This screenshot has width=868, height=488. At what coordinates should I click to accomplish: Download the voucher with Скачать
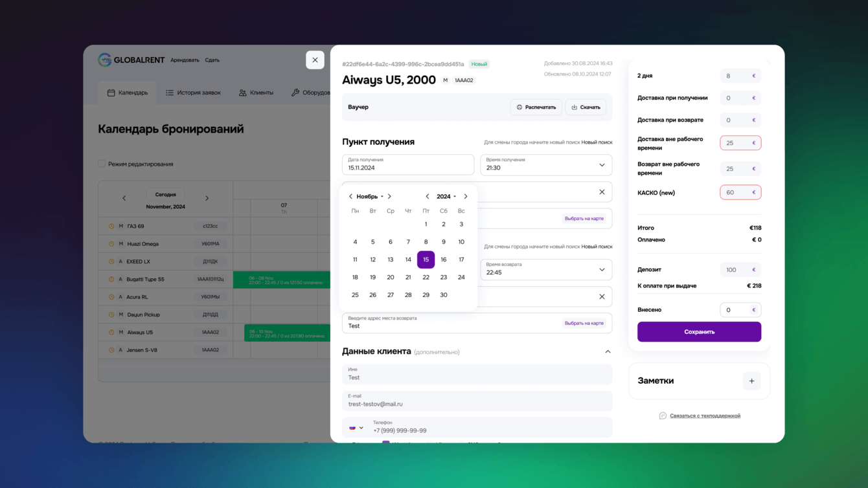[x=586, y=107]
